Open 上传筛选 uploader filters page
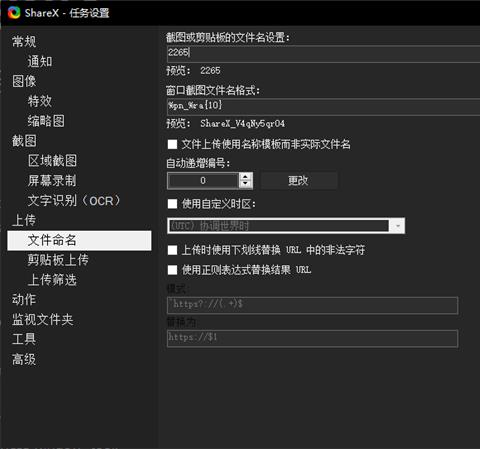480x449 pixels. [52, 280]
